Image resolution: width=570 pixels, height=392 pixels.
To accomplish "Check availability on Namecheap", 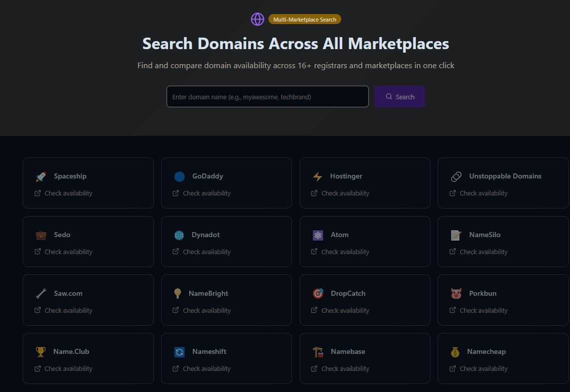I will tap(484, 368).
